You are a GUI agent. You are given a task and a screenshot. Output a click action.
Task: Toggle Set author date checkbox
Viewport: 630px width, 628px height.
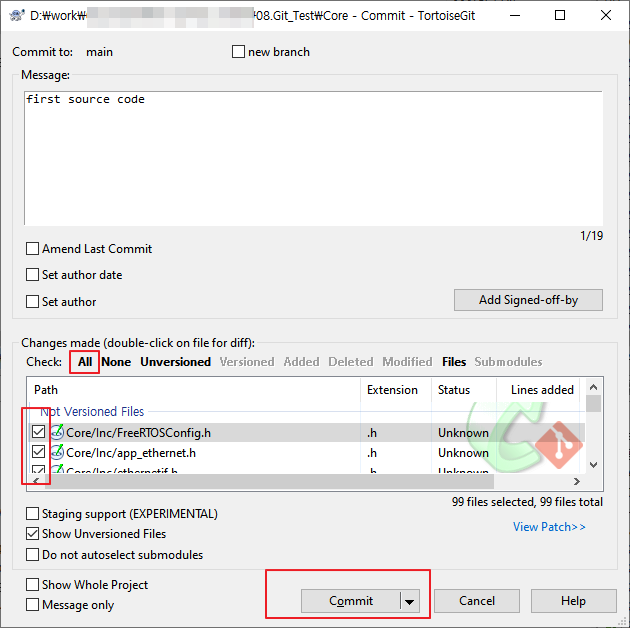coord(33,275)
